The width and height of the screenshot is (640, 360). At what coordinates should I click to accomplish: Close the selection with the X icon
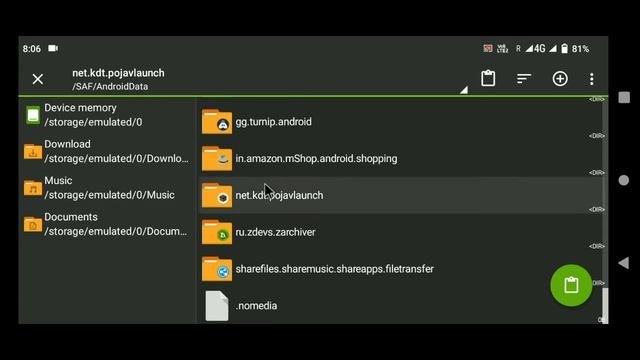[38, 79]
